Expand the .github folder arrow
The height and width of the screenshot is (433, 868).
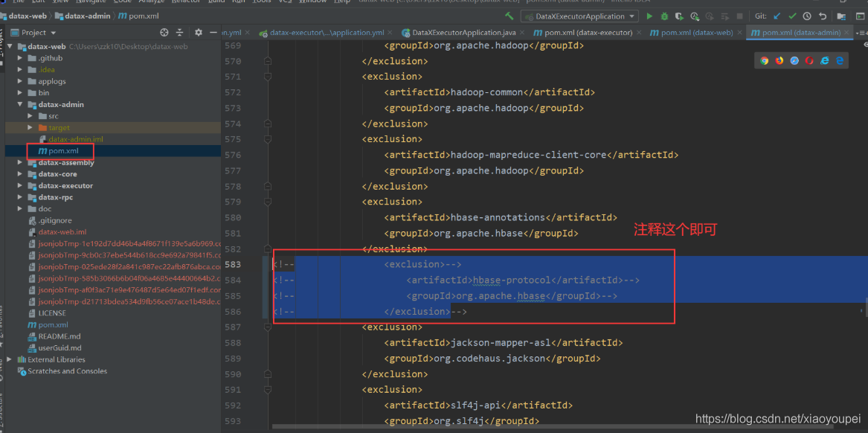[x=21, y=58]
